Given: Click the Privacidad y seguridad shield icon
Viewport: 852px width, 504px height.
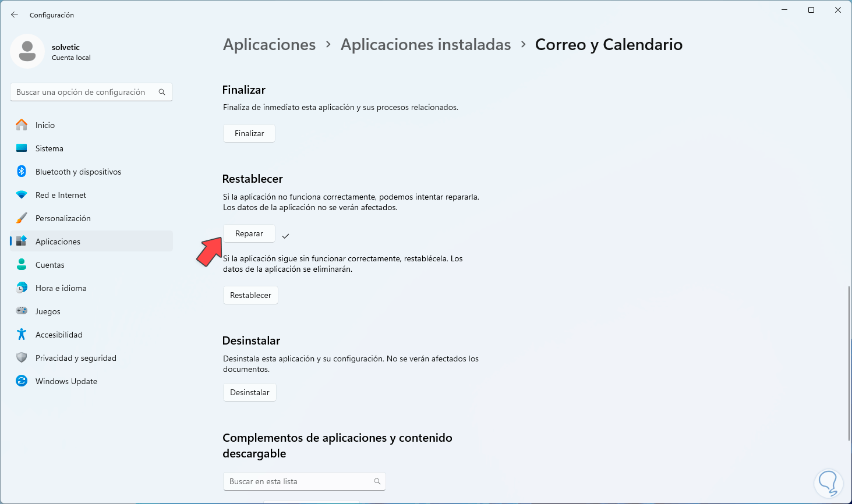Looking at the screenshot, I should click(x=22, y=358).
